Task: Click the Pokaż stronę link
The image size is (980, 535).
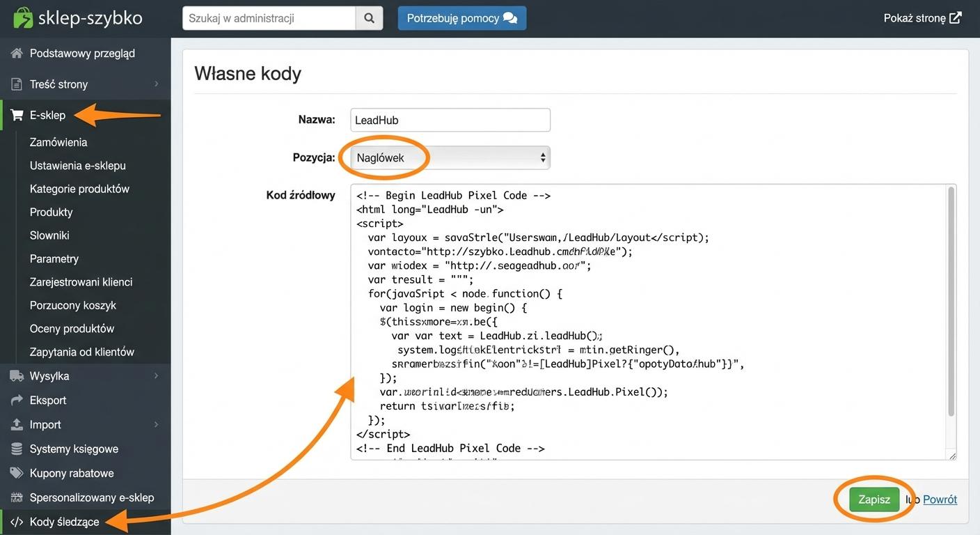Action: pyautogui.click(x=922, y=18)
